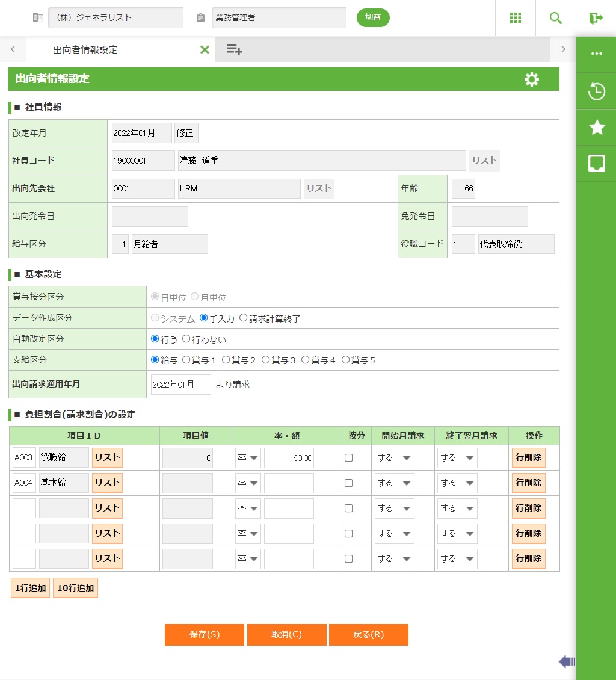The image size is (616, 680).
Task: Click the 1行追加 button
Action: coord(30,589)
